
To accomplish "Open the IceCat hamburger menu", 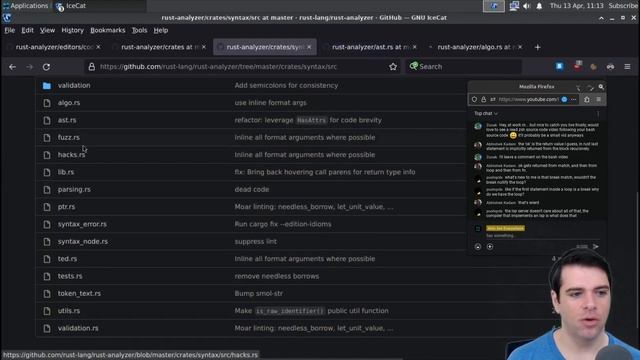I will tap(627, 67).
